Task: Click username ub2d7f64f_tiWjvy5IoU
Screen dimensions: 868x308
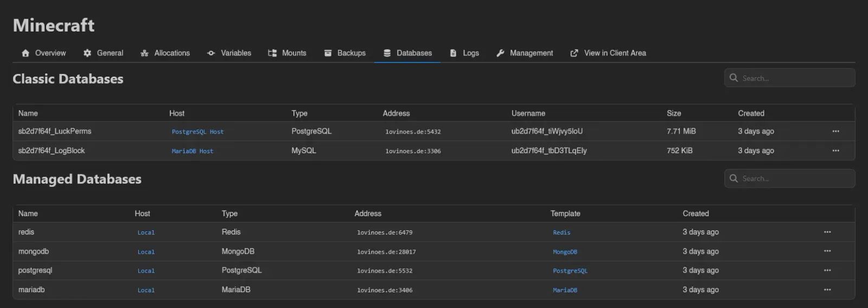Action: pyautogui.click(x=547, y=131)
